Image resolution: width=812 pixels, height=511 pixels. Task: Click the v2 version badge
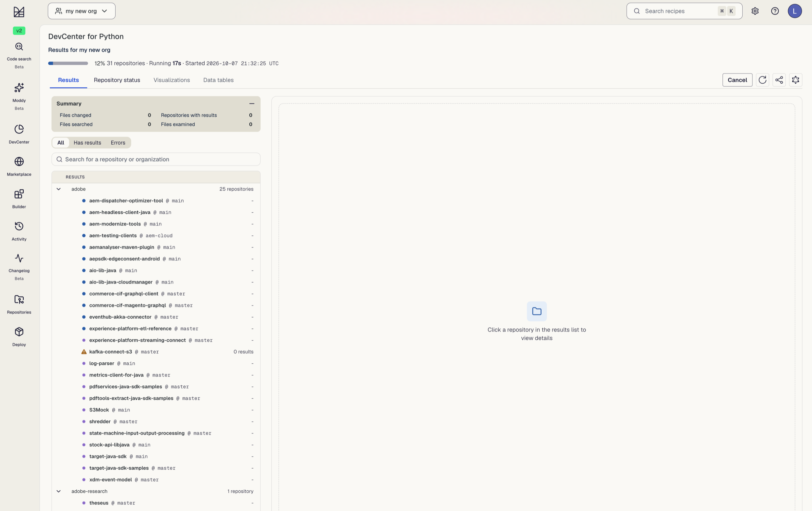19,30
